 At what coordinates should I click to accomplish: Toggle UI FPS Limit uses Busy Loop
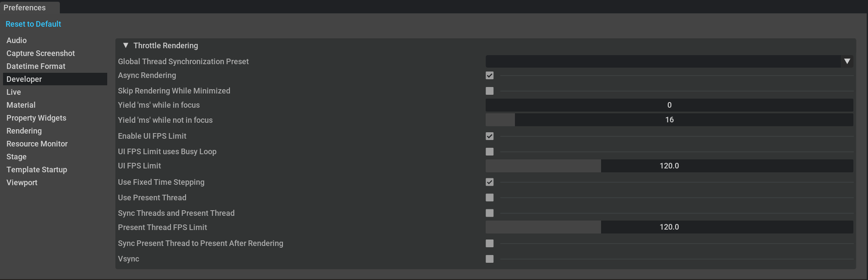490,152
